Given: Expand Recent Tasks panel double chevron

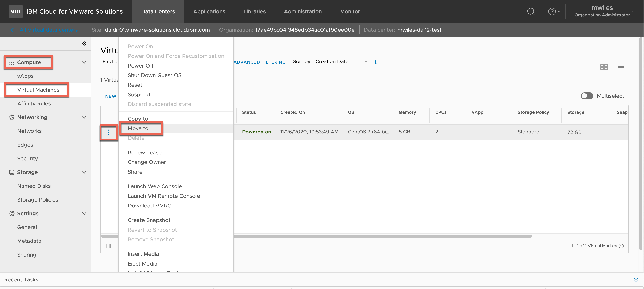Looking at the screenshot, I should point(635,279).
